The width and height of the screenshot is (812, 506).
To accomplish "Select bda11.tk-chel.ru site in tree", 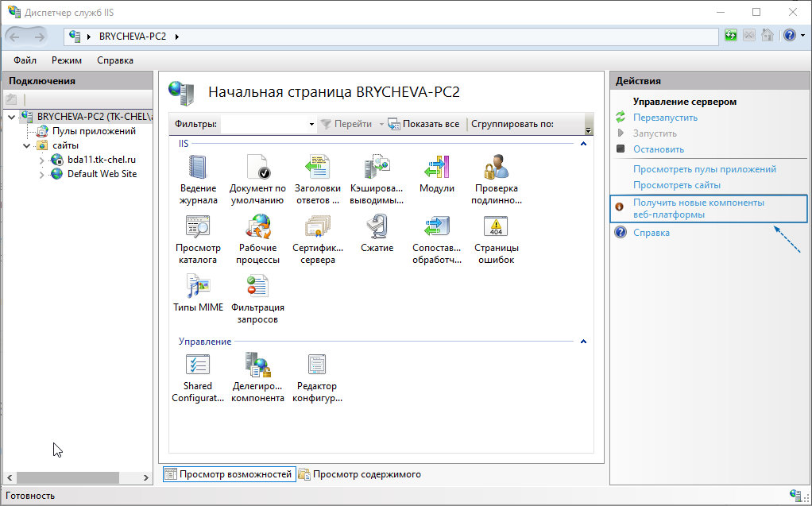I will click(102, 160).
